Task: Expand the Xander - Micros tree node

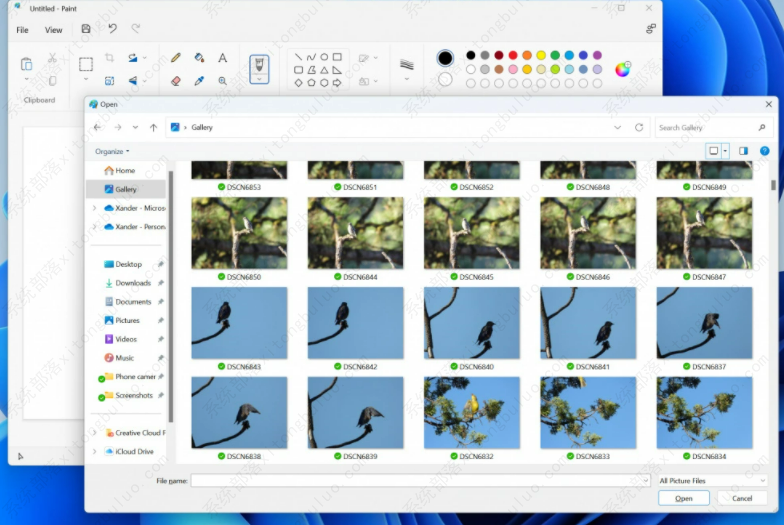Action: point(94,208)
